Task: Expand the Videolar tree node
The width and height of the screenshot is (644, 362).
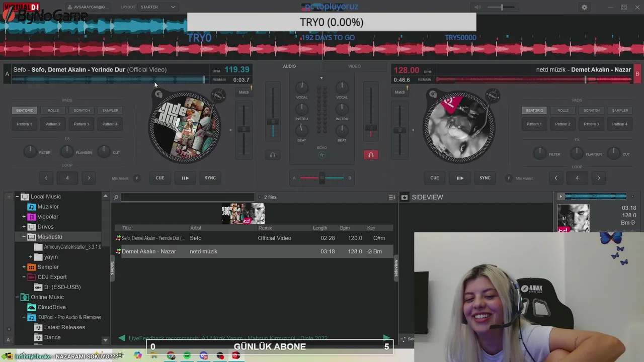Action: click(24, 217)
